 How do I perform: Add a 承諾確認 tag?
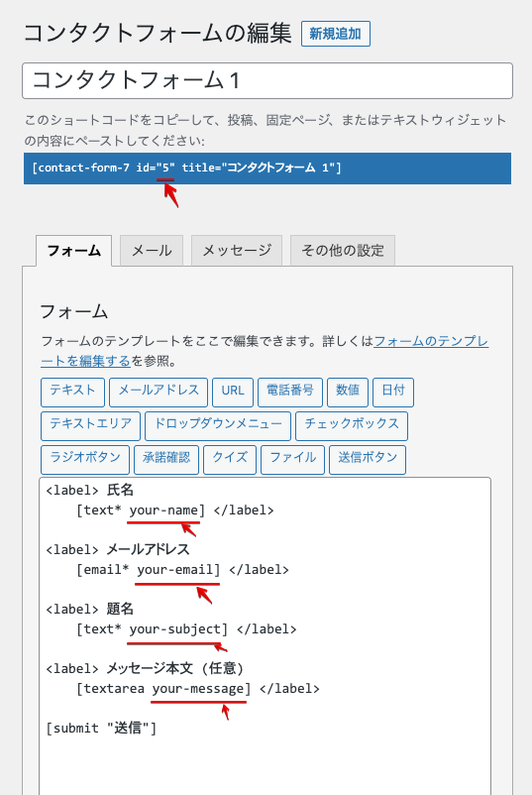click(166, 459)
